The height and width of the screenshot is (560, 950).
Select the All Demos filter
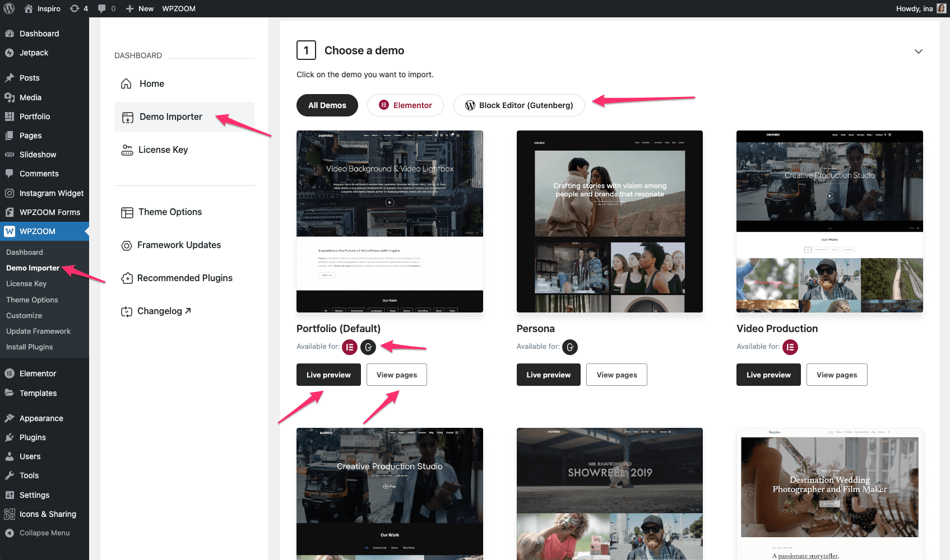click(x=327, y=105)
